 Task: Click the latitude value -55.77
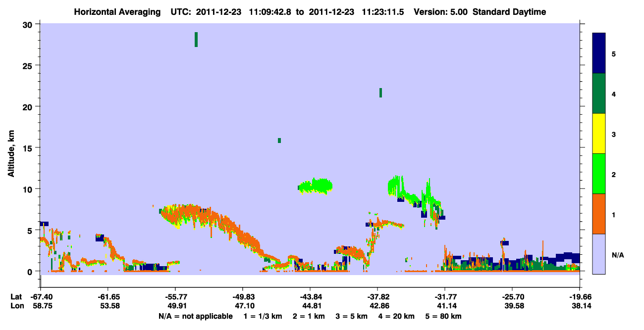[x=175, y=297]
